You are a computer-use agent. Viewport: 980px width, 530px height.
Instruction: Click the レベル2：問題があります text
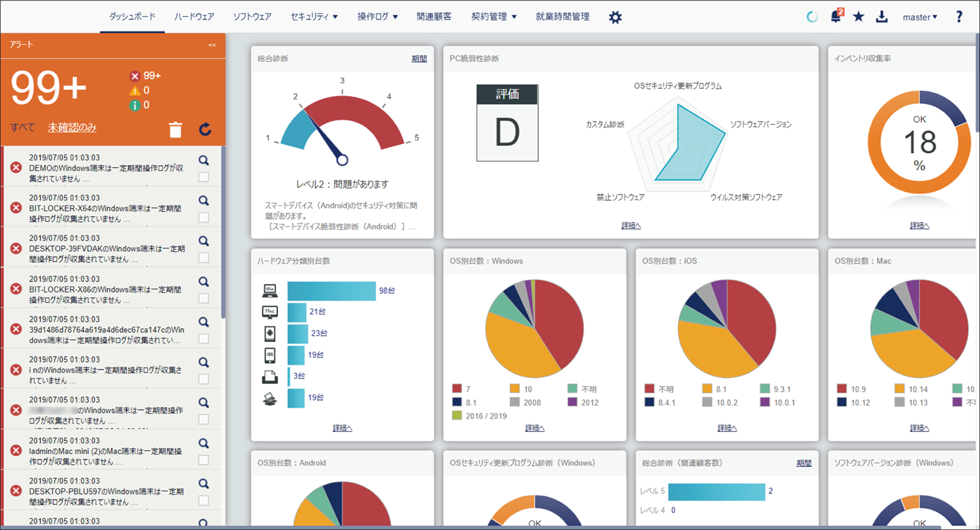click(342, 184)
